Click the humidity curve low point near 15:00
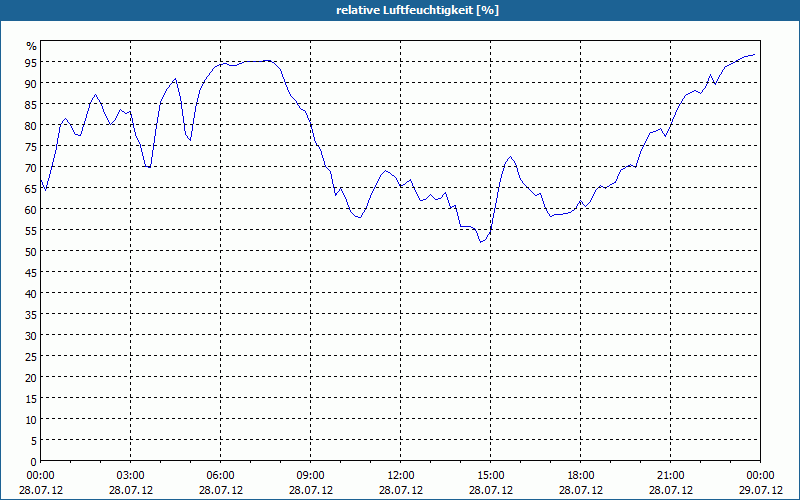 pos(481,242)
